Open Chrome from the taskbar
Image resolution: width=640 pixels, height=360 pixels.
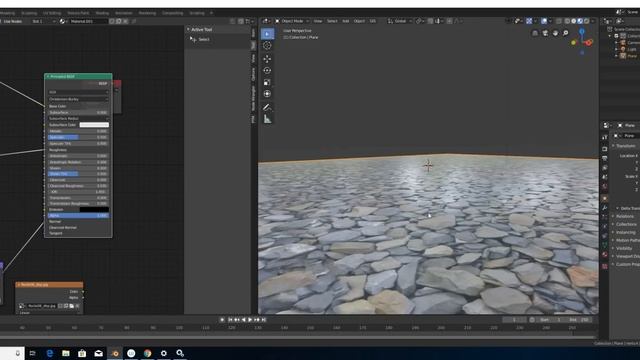147,353
